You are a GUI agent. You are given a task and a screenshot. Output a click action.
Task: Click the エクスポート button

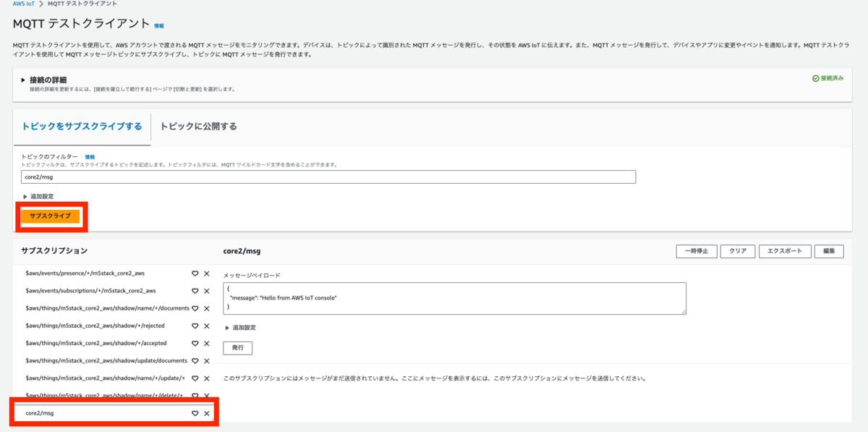pos(785,251)
